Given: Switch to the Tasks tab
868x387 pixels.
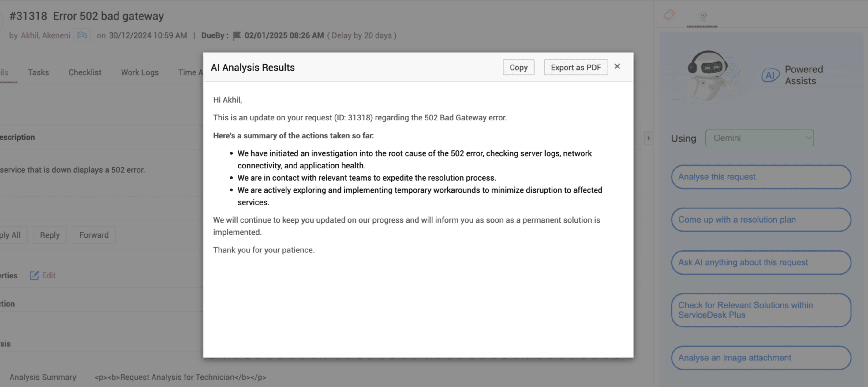Looking at the screenshot, I should [39, 72].
